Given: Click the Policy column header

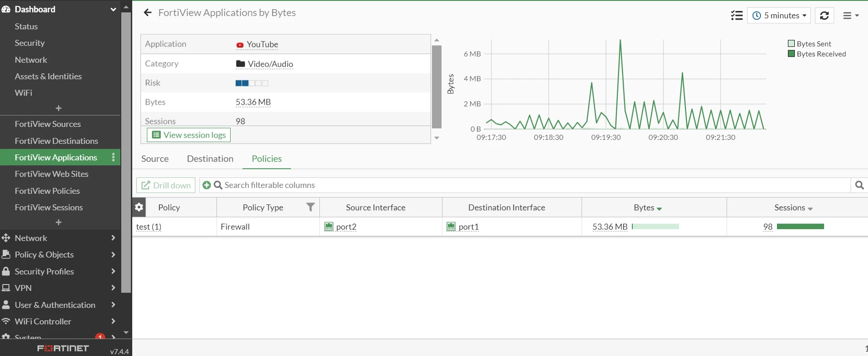Looking at the screenshot, I should coord(169,207).
